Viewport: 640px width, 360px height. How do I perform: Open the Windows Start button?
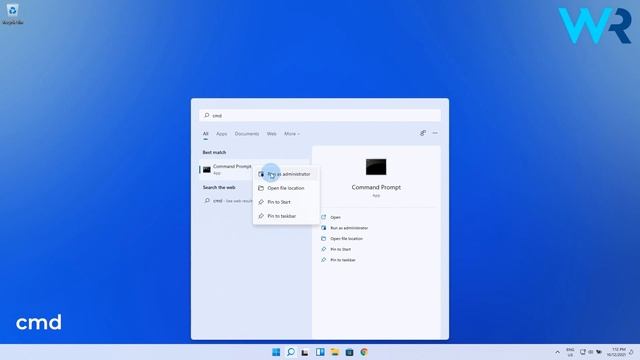[x=276, y=352]
